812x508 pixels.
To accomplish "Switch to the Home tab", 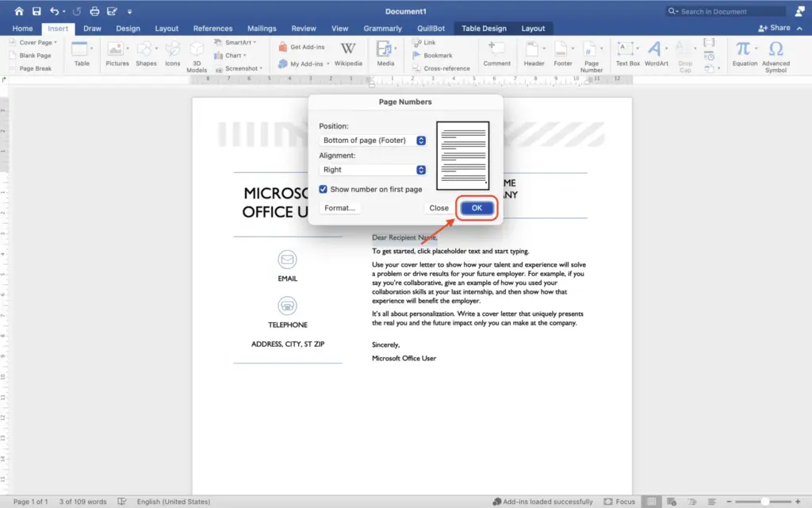I will pyautogui.click(x=22, y=29).
